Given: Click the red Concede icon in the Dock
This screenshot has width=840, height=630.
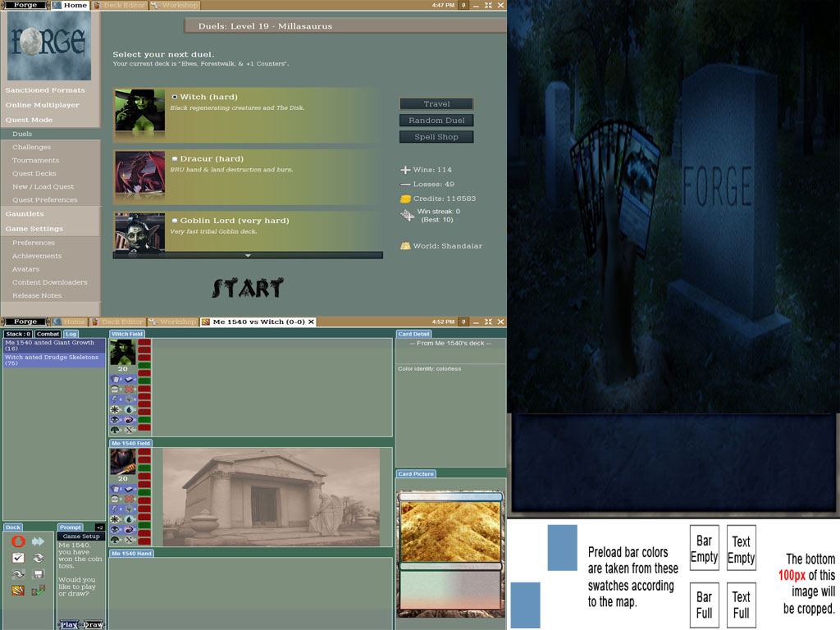Looking at the screenshot, I should [x=18, y=541].
